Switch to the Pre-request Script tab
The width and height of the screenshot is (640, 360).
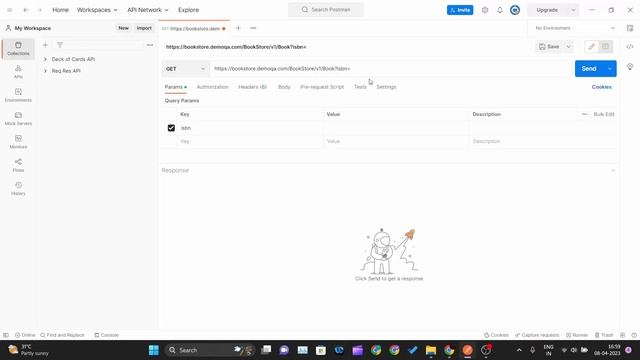(322, 87)
